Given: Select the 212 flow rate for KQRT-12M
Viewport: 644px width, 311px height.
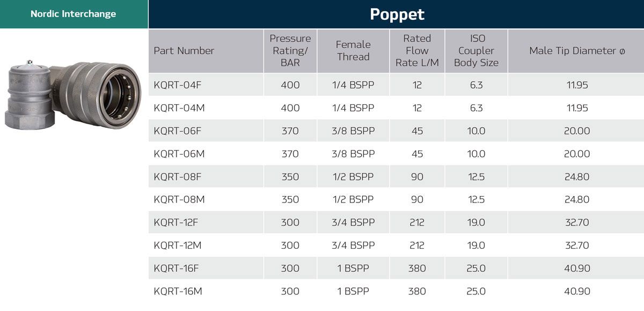Looking at the screenshot, I should pyautogui.click(x=416, y=245).
